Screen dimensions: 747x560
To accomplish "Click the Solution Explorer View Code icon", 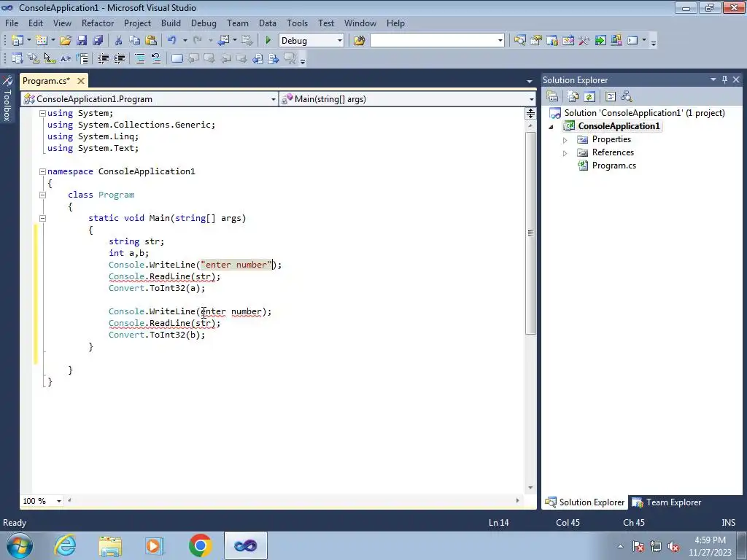I will [x=611, y=97].
